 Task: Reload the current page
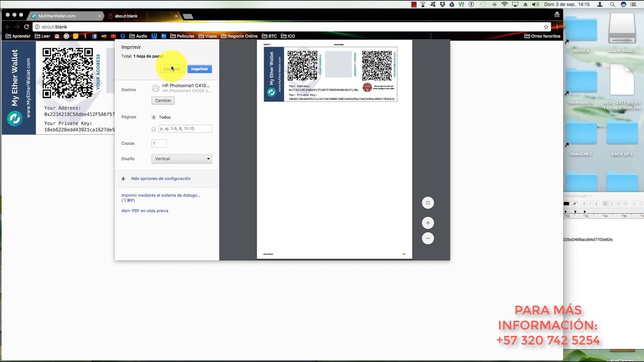tap(26, 27)
